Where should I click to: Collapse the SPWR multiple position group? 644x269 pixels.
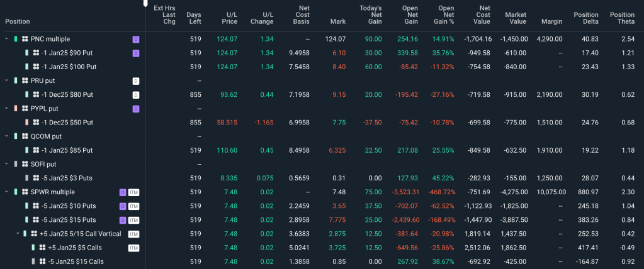tap(7, 192)
